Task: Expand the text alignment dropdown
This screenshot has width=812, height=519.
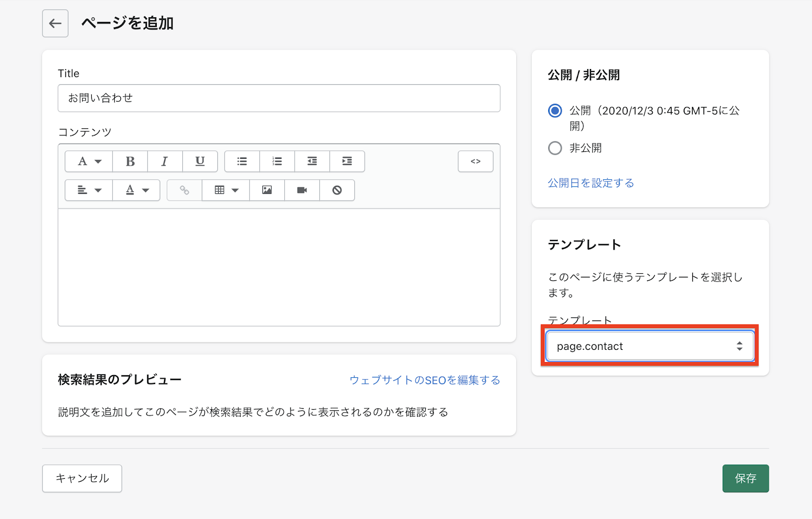Action: click(x=89, y=190)
